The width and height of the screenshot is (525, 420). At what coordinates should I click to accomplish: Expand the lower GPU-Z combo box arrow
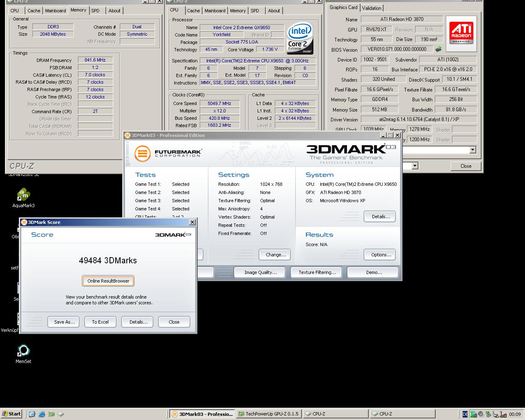pyautogui.click(x=415, y=166)
